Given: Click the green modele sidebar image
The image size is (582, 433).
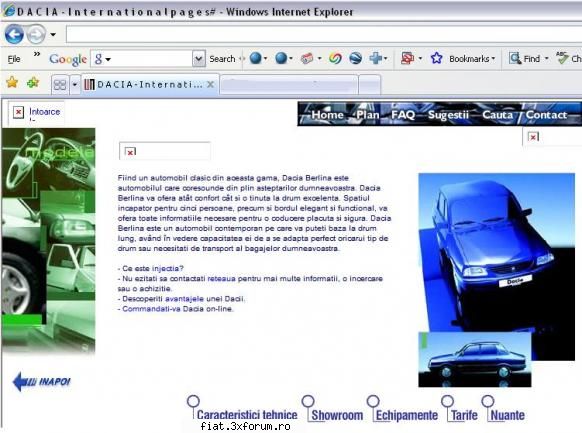Looking at the screenshot, I should (x=48, y=240).
